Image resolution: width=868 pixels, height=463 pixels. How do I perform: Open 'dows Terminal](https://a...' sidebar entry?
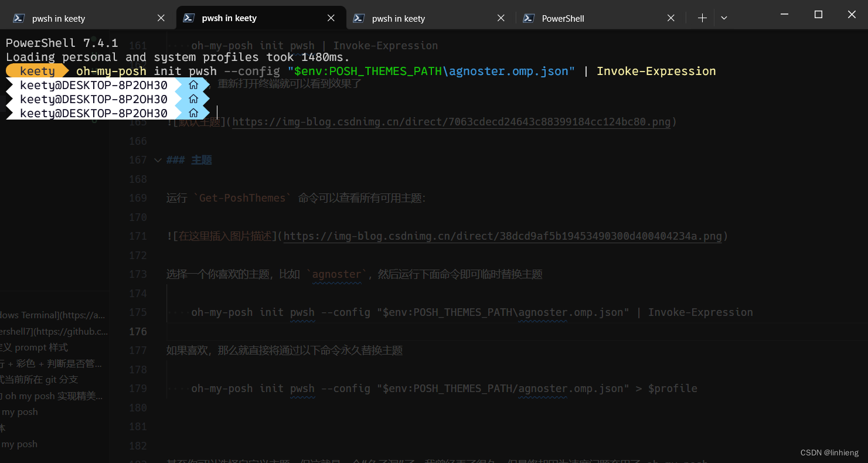[53, 315]
